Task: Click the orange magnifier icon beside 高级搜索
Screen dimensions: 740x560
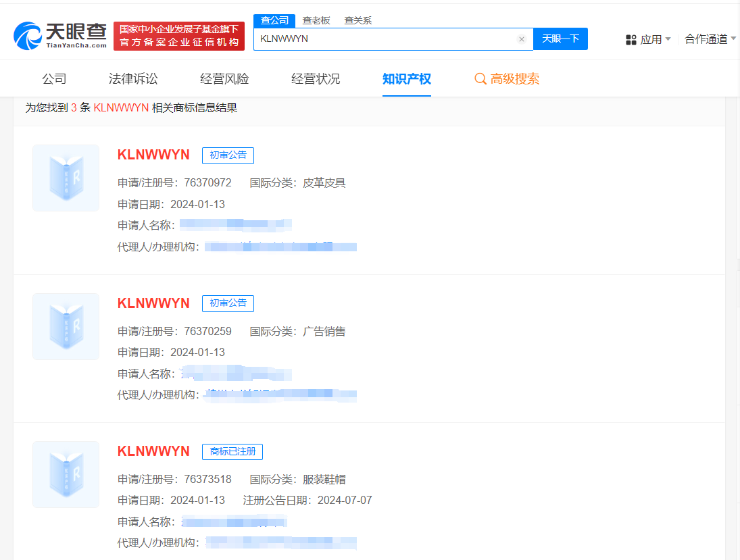Action: click(x=480, y=79)
